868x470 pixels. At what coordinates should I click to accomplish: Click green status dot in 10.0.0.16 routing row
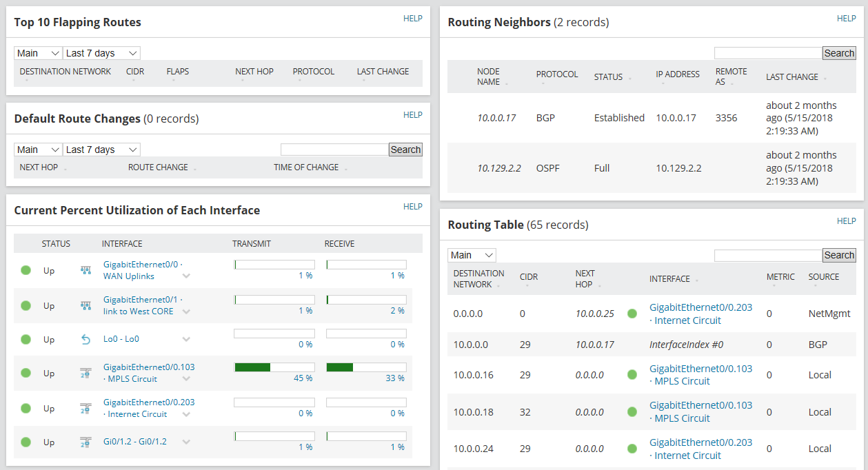[x=632, y=375]
